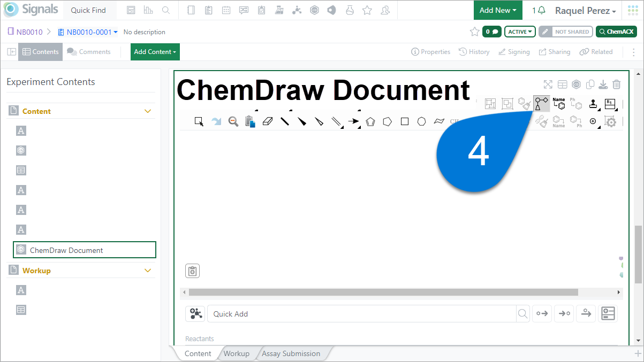The image size is (644, 362).
Task: Switch to the Assay Submission tab
Action: pyautogui.click(x=291, y=353)
